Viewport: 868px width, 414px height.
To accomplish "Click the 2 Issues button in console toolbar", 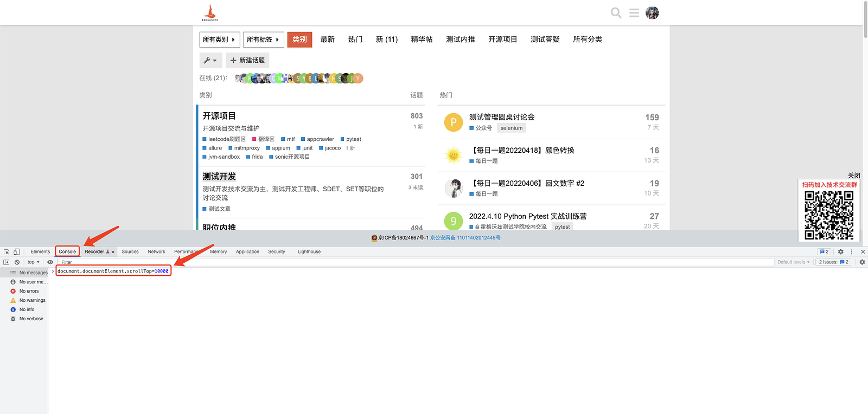I will tap(833, 262).
